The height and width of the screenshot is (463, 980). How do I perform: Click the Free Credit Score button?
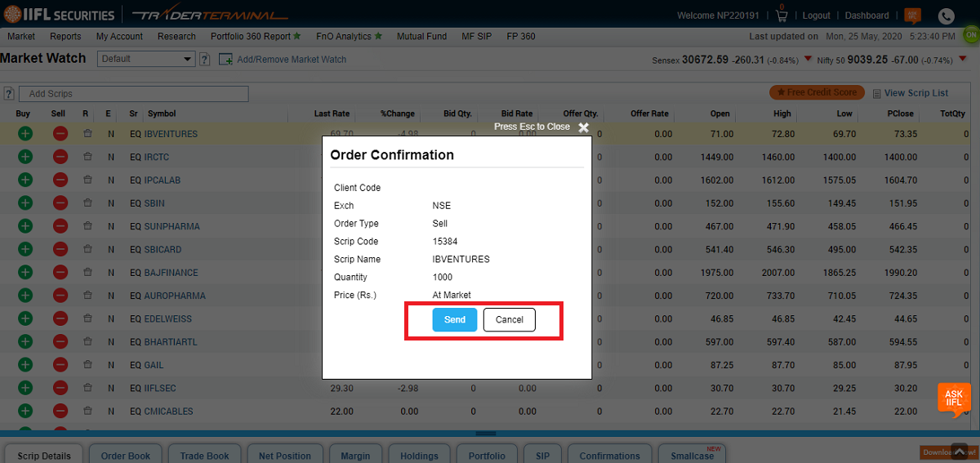click(816, 93)
